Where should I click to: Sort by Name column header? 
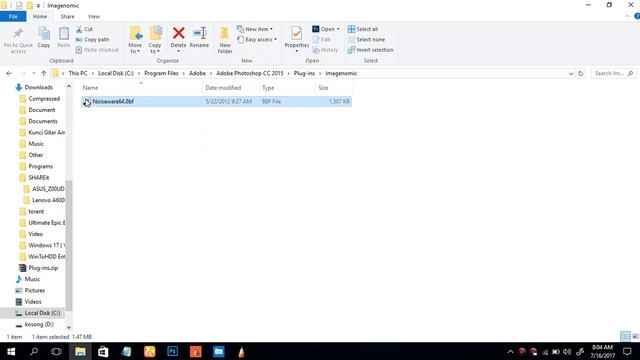click(x=90, y=88)
